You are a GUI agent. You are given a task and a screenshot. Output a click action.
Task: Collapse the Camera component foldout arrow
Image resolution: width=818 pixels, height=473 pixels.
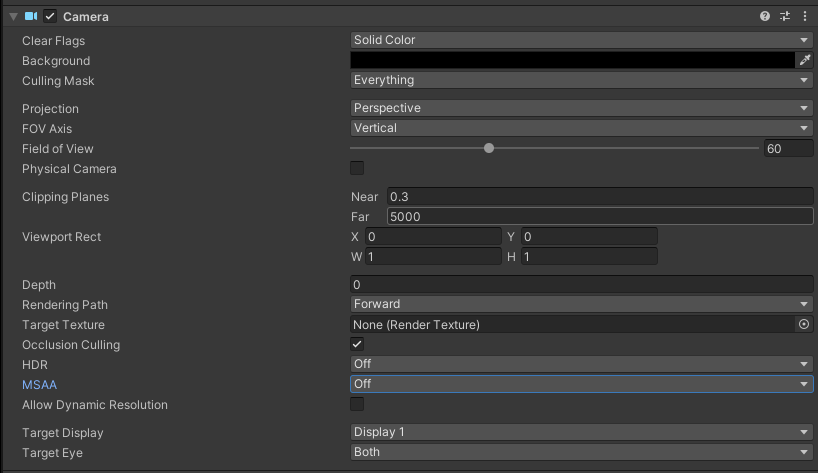[14, 17]
